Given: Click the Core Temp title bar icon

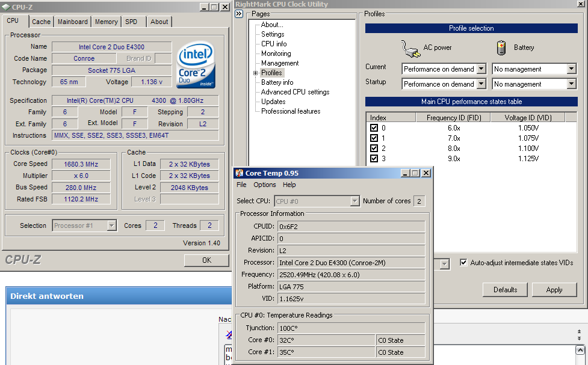Looking at the screenshot, I should [239, 173].
